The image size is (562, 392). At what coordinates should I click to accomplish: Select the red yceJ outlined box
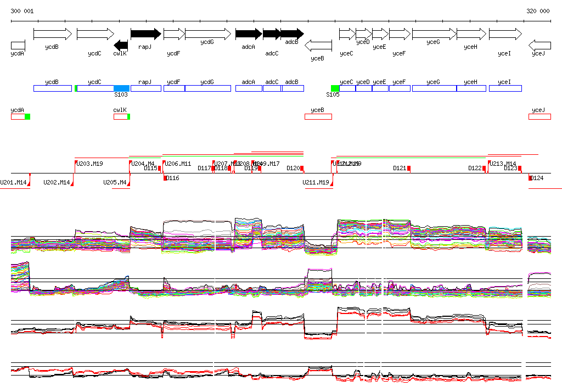click(540, 116)
